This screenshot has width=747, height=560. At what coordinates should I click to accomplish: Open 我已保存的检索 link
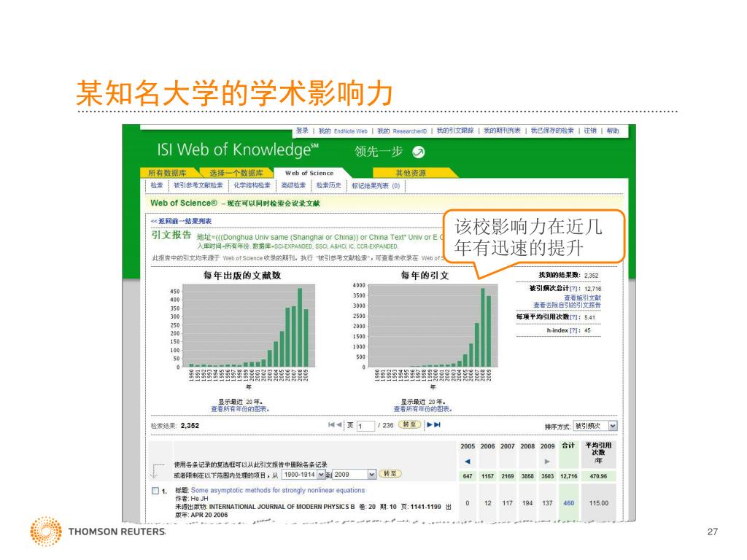click(552, 131)
